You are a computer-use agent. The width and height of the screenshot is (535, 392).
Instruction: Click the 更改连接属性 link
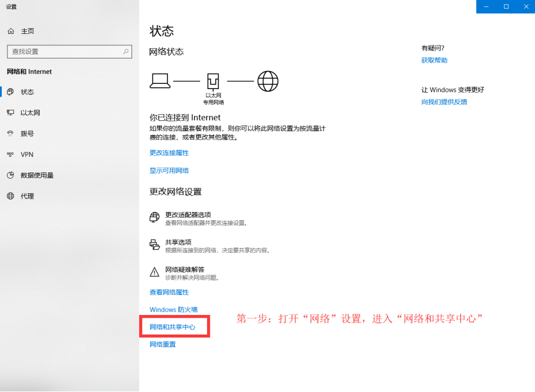(167, 152)
